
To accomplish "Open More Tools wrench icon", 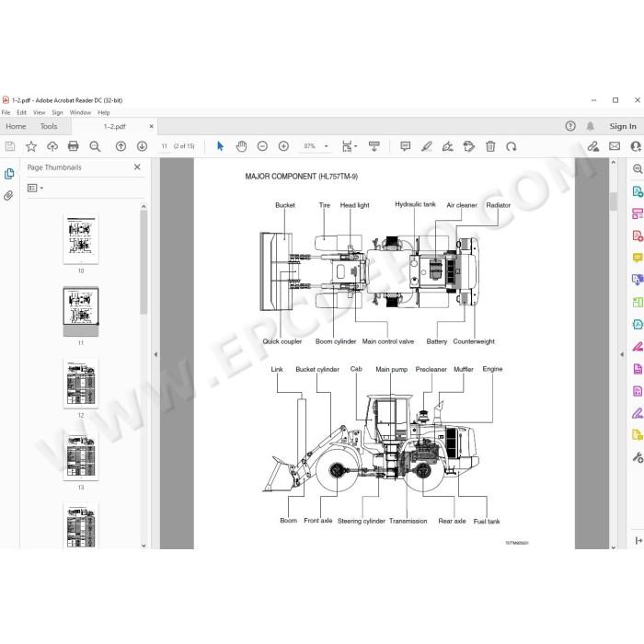I will point(638,457).
